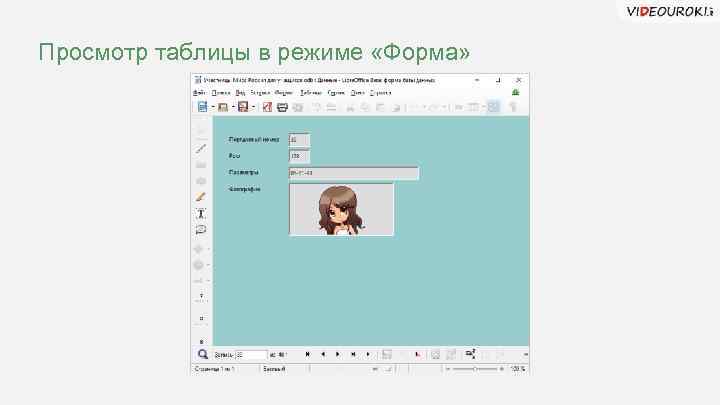
Task: Open the Формат menu
Action: click(x=284, y=93)
